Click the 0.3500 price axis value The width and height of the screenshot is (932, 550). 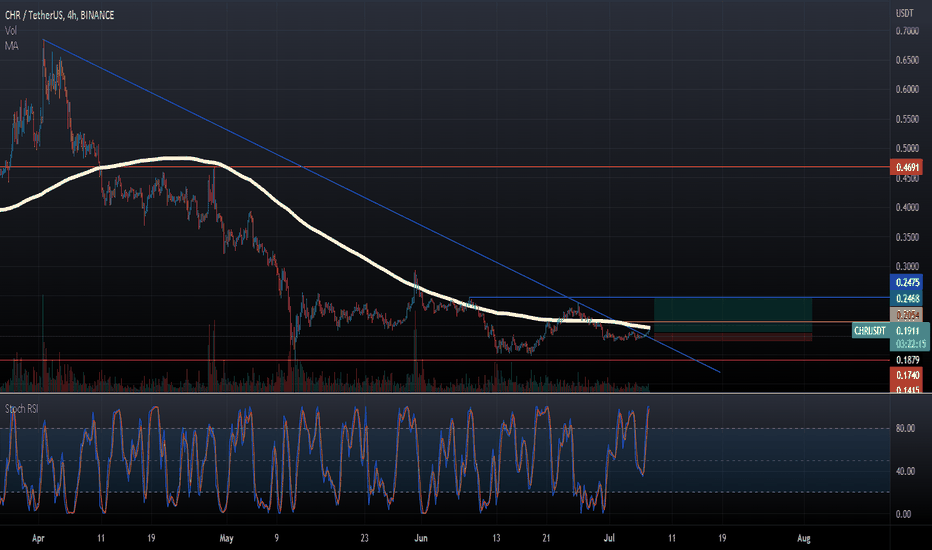coord(907,237)
